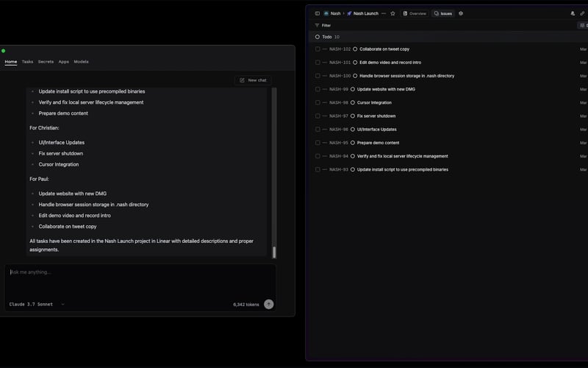
Task: Copy project link with the chain icon
Action: click(x=582, y=13)
